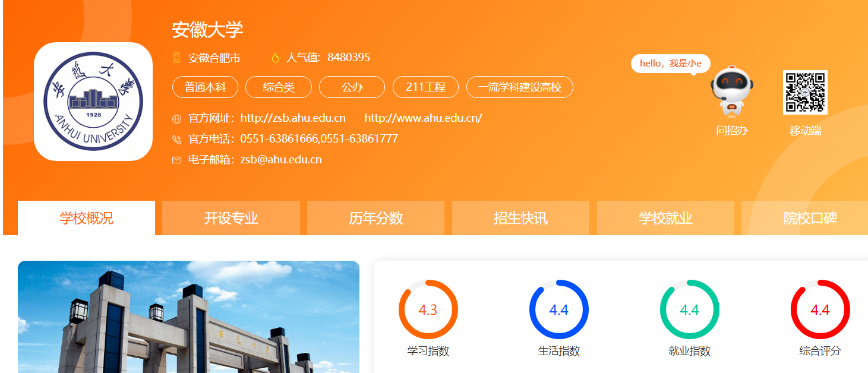
Task: Click the 移动端 QR code
Action: point(805,92)
